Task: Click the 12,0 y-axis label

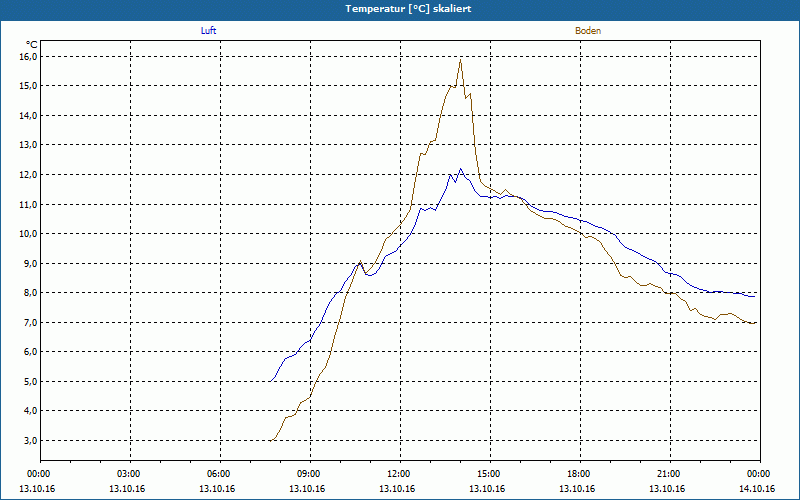Action: click(29, 174)
